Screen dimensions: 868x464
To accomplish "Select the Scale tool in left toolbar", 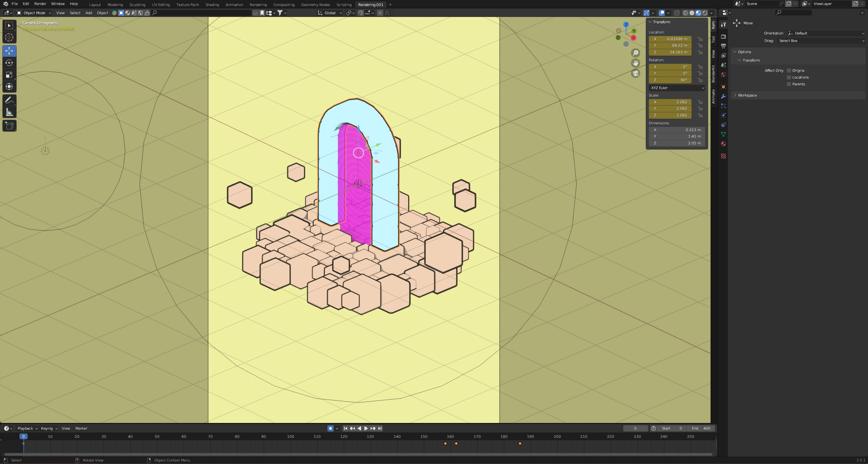I will pos(9,75).
